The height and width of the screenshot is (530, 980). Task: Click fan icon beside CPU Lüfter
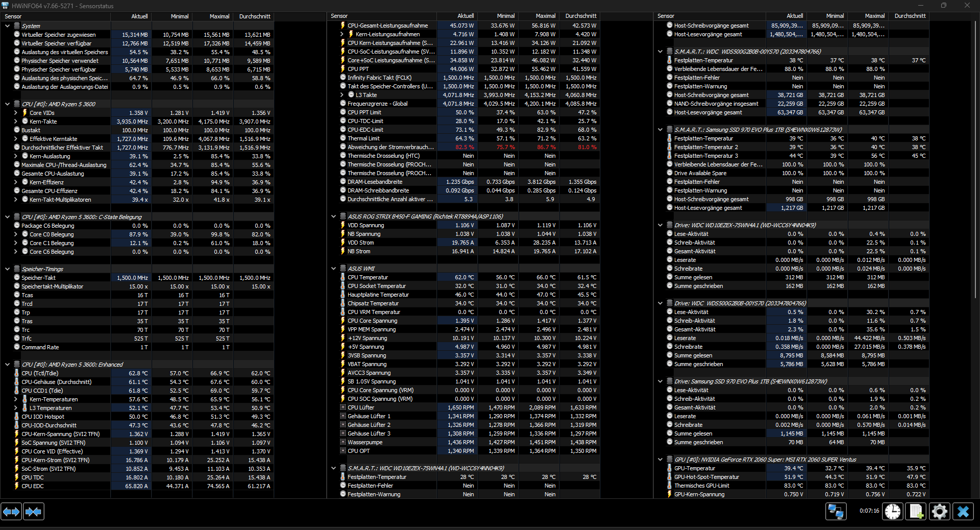coord(343,407)
